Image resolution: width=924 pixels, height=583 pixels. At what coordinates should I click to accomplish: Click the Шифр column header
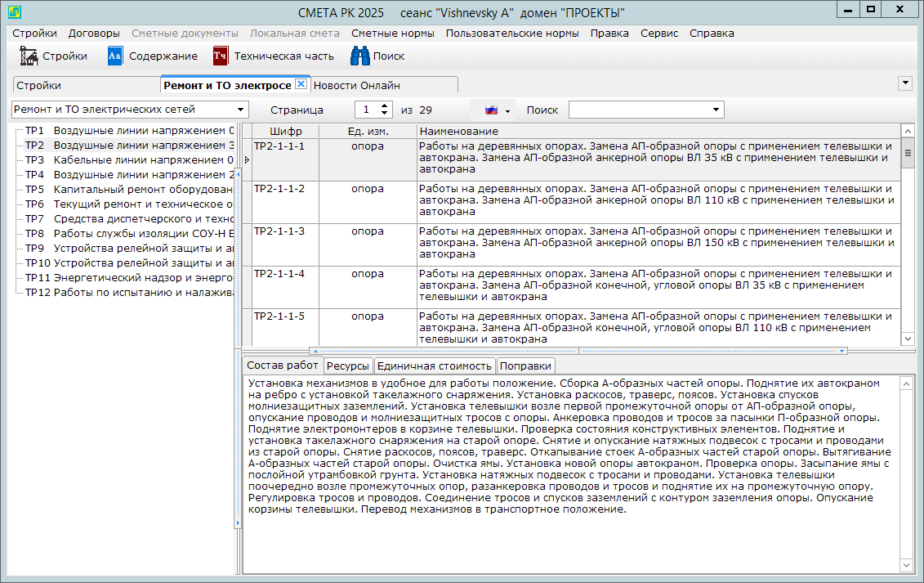tap(286, 131)
